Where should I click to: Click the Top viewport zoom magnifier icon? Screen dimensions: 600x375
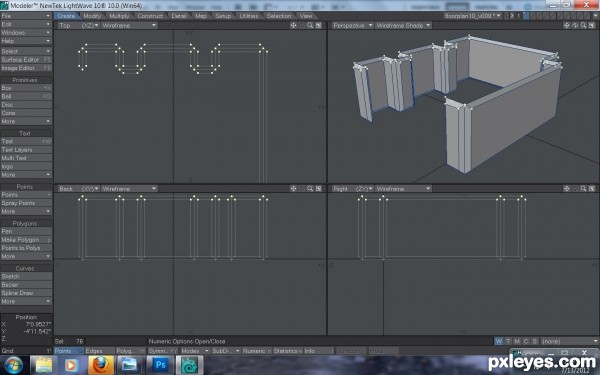310,25
